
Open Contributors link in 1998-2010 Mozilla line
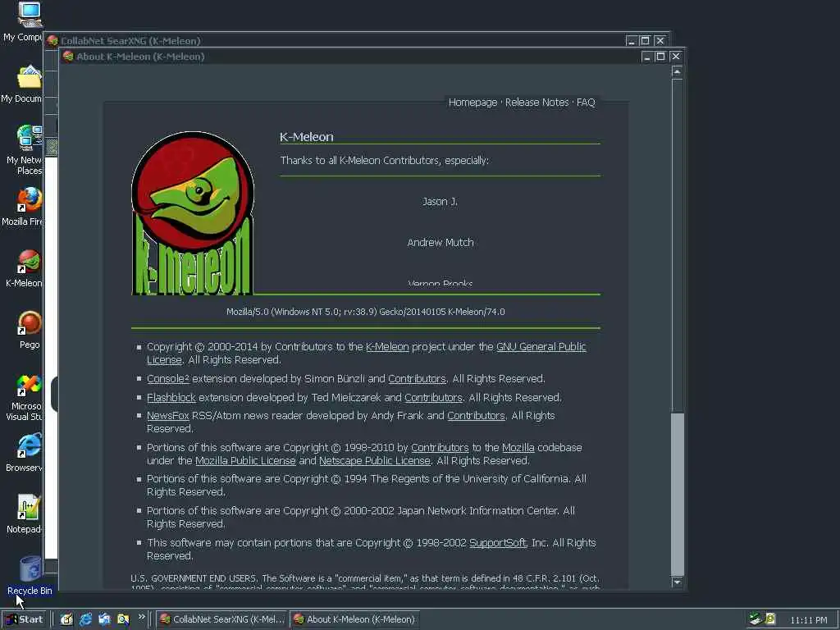click(440, 447)
